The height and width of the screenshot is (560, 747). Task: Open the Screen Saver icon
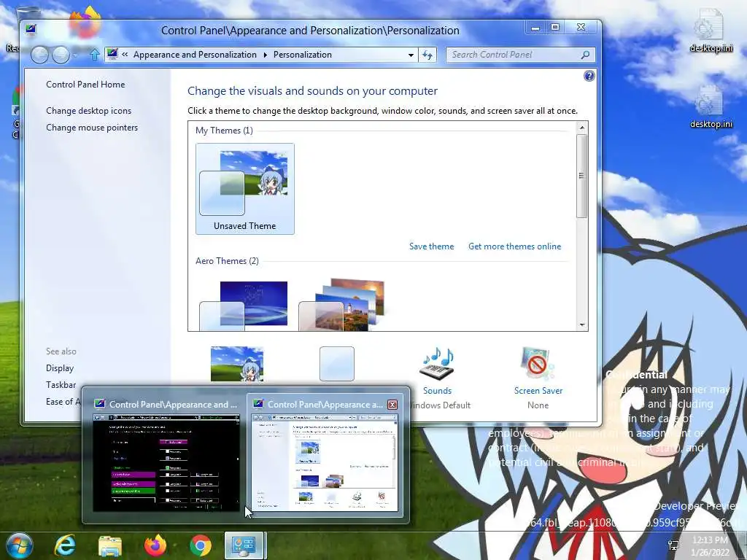538,365
